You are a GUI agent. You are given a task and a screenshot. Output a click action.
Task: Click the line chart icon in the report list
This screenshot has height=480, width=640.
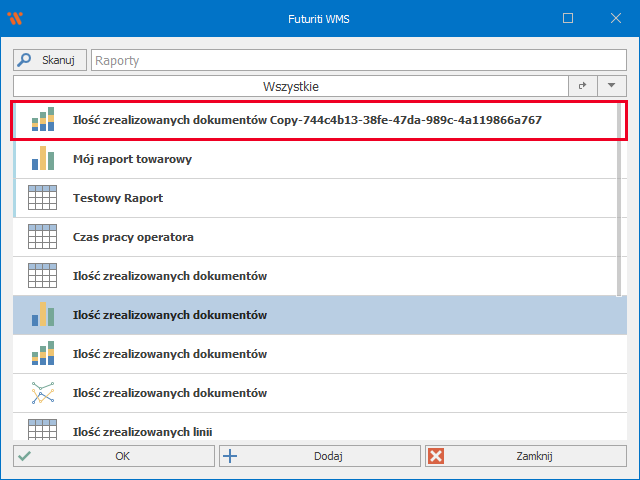click(x=42, y=393)
